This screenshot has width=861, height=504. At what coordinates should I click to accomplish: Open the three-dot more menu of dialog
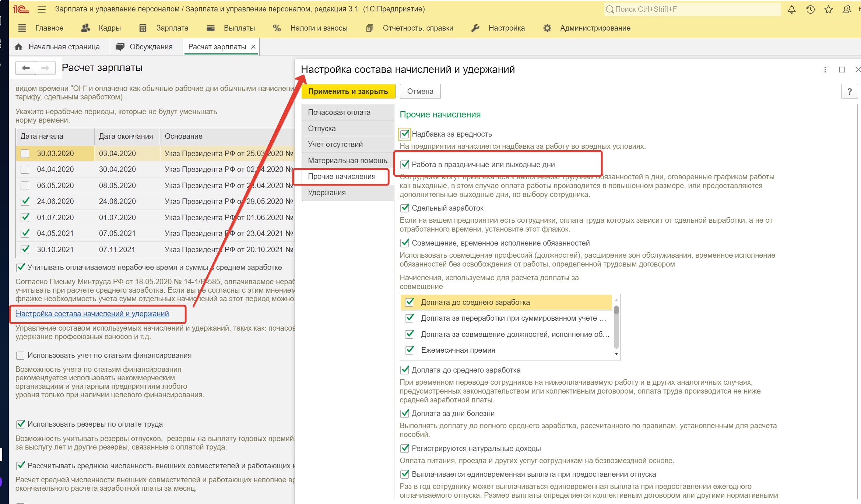(x=825, y=70)
